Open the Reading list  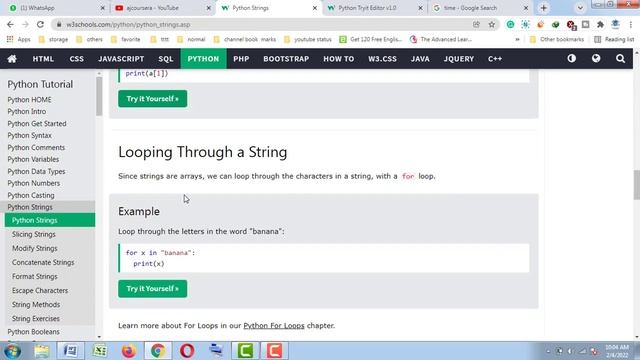(x=614, y=40)
